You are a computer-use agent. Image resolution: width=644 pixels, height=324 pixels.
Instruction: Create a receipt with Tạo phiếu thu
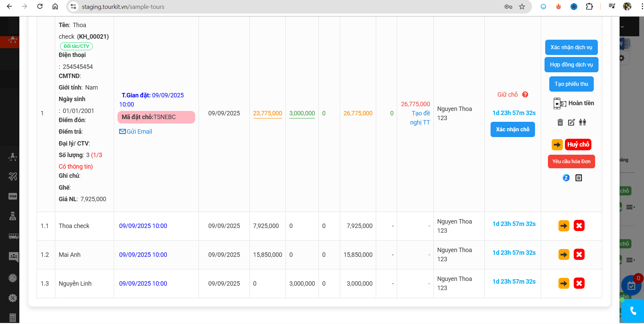pyautogui.click(x=571, y=84)
